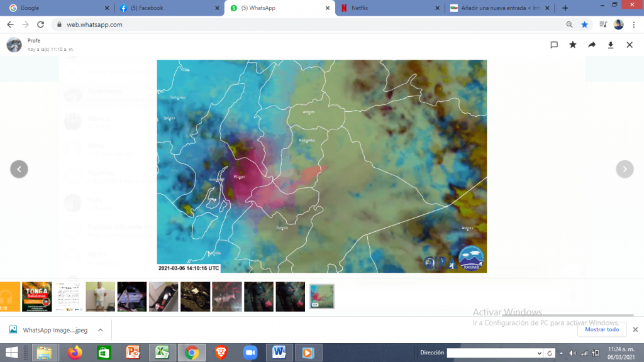Viewport: 644px width, 362px height.
Task: Open Excel from the taskbar
Action: pos(162,353)
